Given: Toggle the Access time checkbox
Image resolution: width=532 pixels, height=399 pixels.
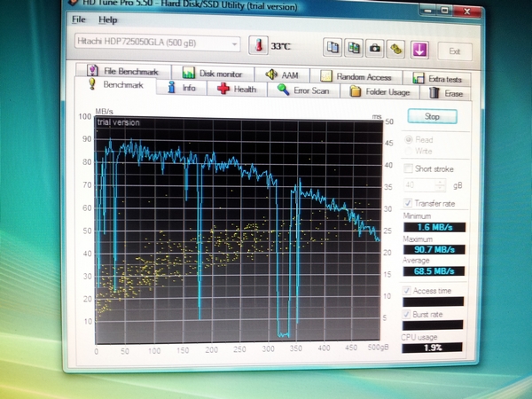Looking at the screenshot, I should (406, 291).
